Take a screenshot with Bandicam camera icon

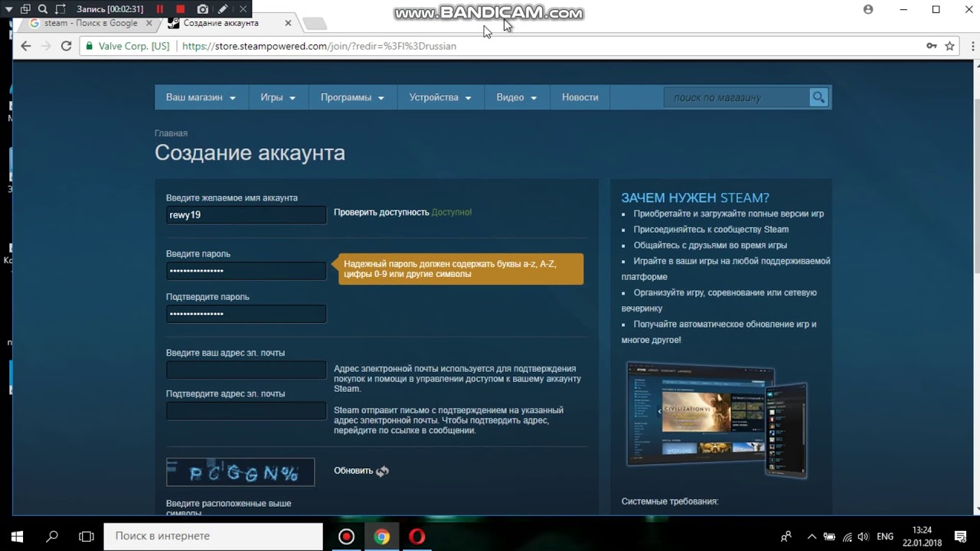pyautogui.click(x=202, y=9)
